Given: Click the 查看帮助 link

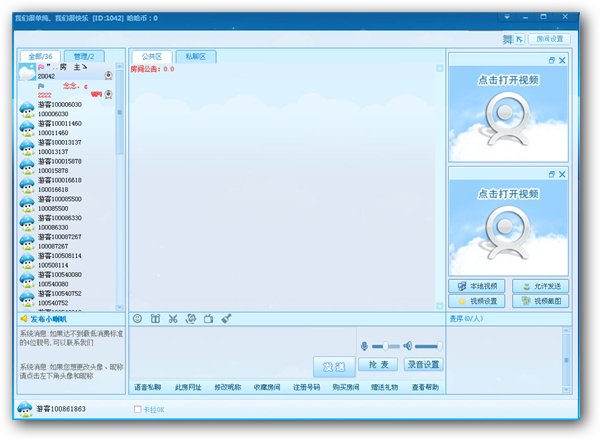Looking at the screenshot, I should [425, 387].
